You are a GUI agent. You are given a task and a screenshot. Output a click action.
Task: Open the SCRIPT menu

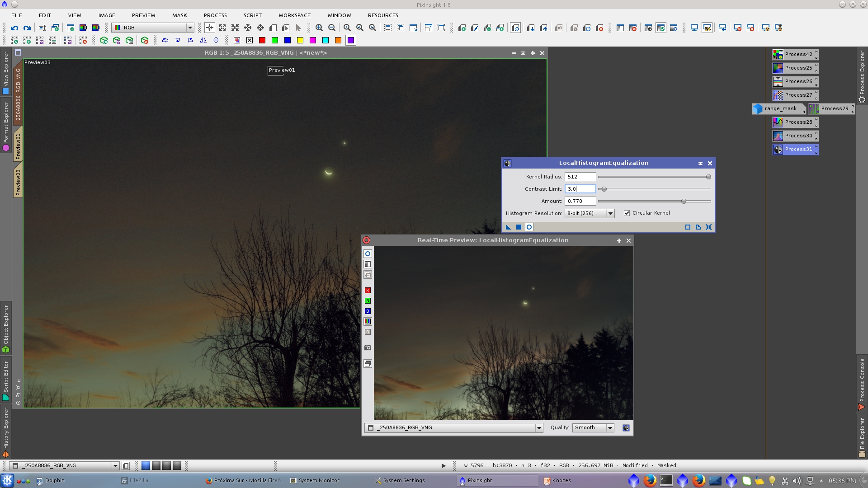coord(253,15)
